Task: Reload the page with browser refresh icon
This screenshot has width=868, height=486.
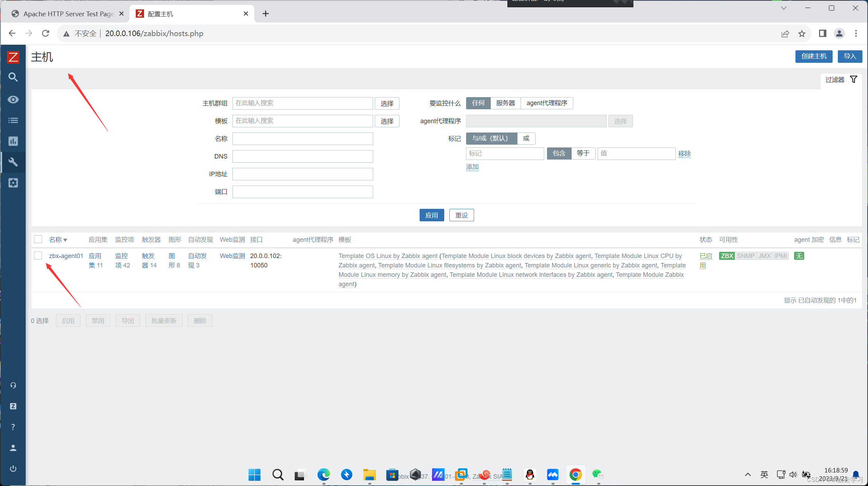Action: (45, 33)
